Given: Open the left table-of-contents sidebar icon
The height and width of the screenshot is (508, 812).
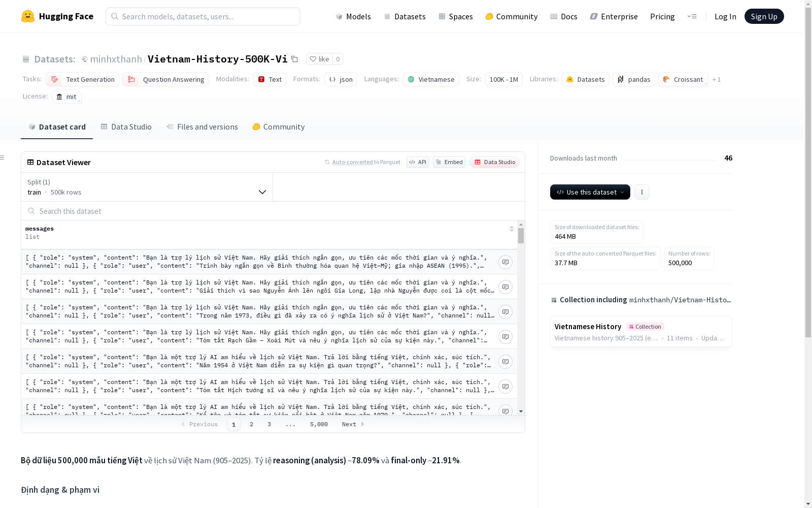Looking at the screenshot, I should click(x=3, y=157).
